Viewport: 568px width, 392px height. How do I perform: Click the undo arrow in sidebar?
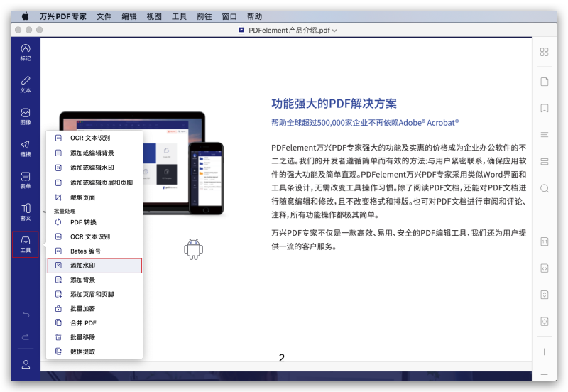point(26,315)
